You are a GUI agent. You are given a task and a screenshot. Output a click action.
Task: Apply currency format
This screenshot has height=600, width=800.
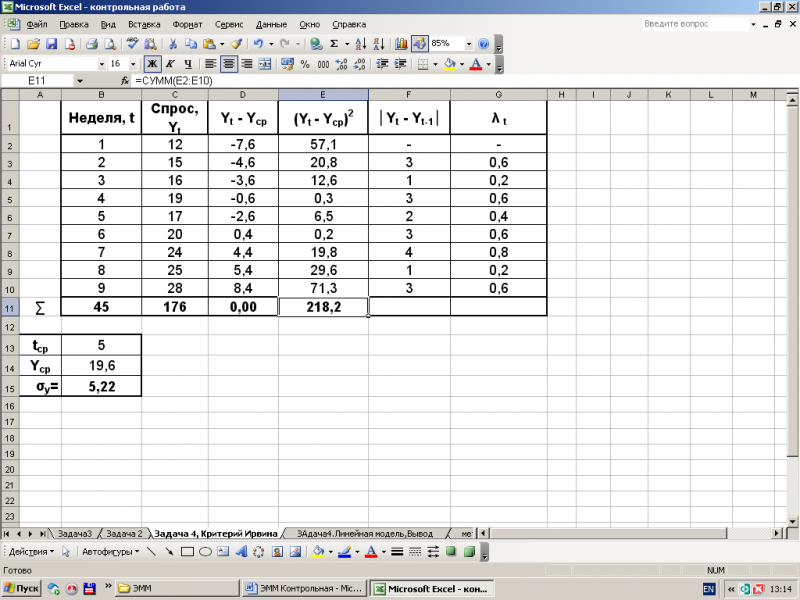pyautogui.click(x=287, y=64)
